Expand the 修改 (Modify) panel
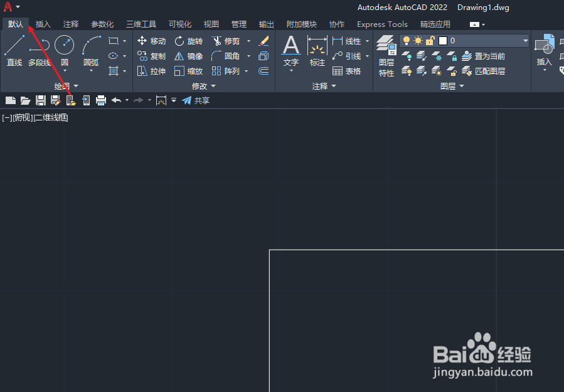 (204, 86)
